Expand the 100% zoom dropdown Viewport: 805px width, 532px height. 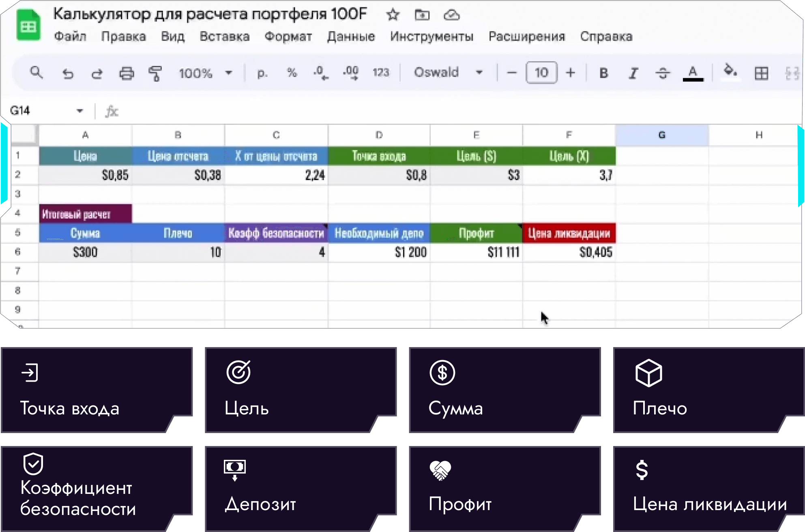[229, 73]
